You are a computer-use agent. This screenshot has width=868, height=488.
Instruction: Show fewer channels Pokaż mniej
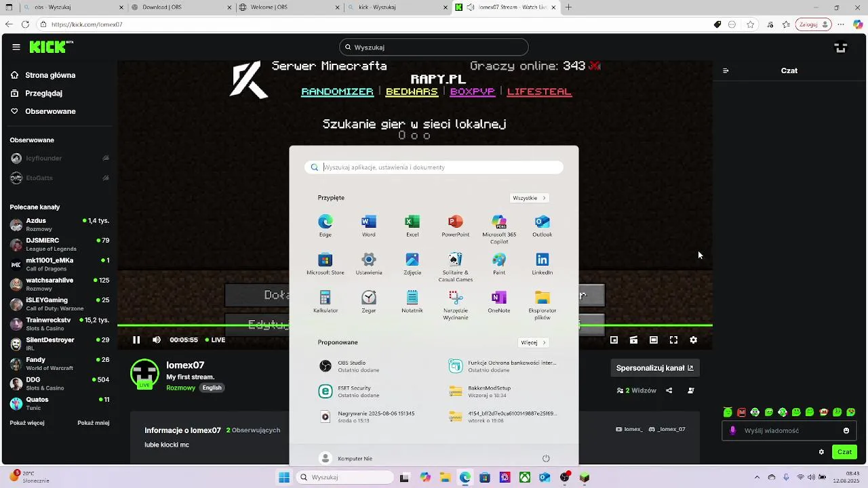tap(93, 423)
